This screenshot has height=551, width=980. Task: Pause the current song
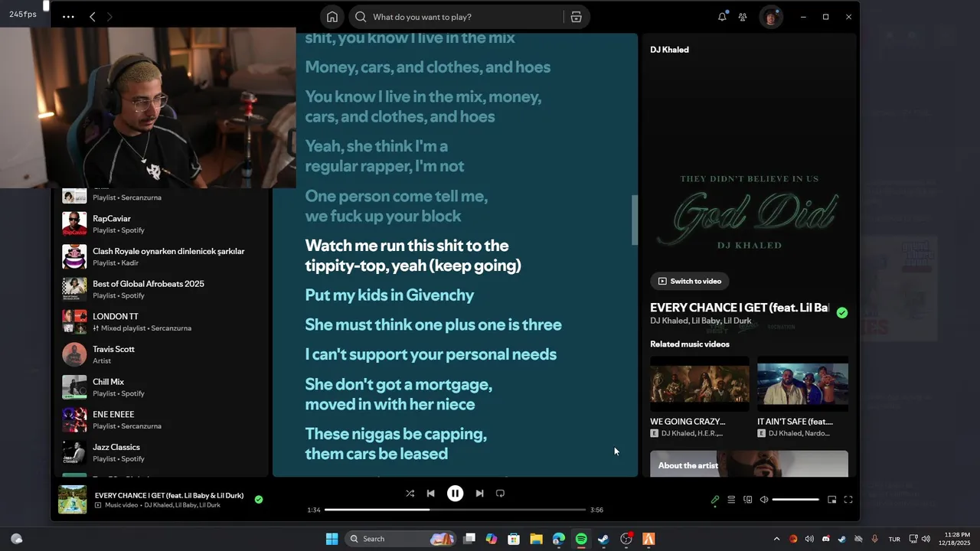click(455, 494)
